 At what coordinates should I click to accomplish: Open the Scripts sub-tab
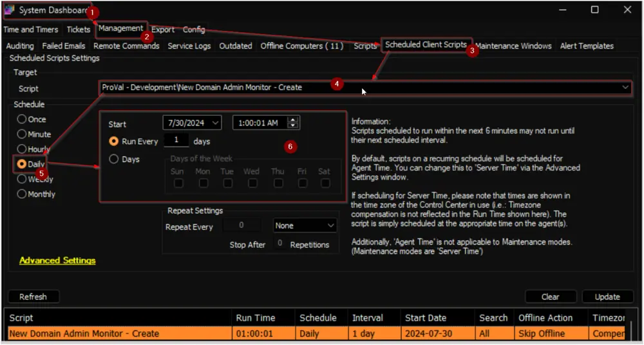(365, 46)
